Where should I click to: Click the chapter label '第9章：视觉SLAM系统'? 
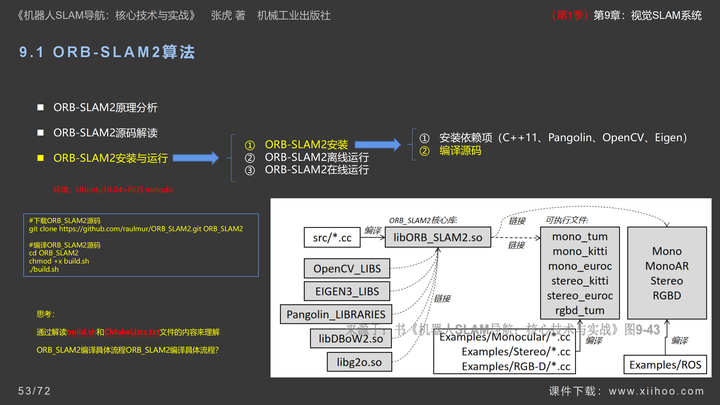click(x=647, y=15)
